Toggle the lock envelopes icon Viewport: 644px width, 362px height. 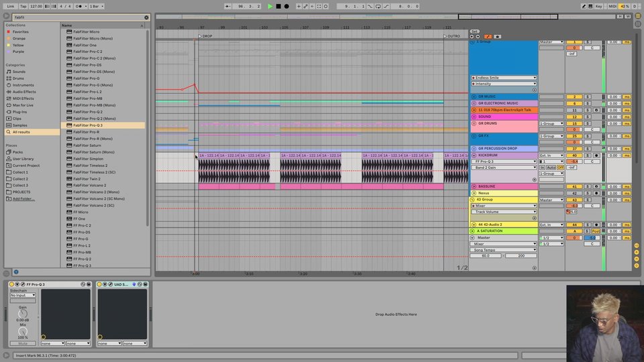point(497,36)
